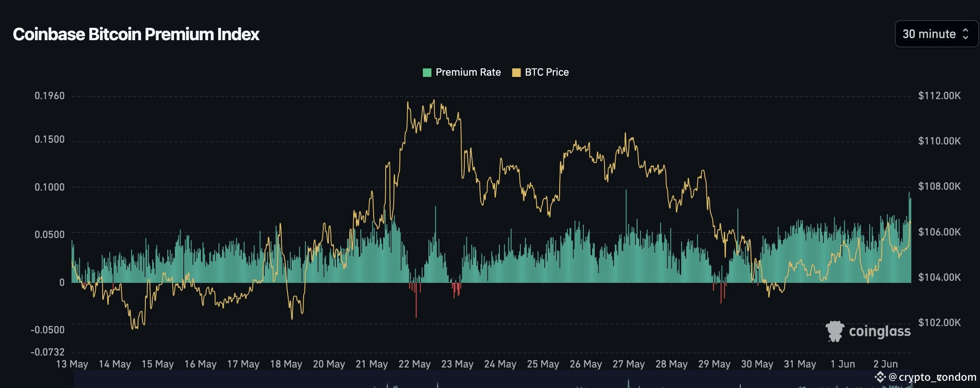Click the 15 May date label
This screenshot has width=980, height=388.
tap(157, 364)
